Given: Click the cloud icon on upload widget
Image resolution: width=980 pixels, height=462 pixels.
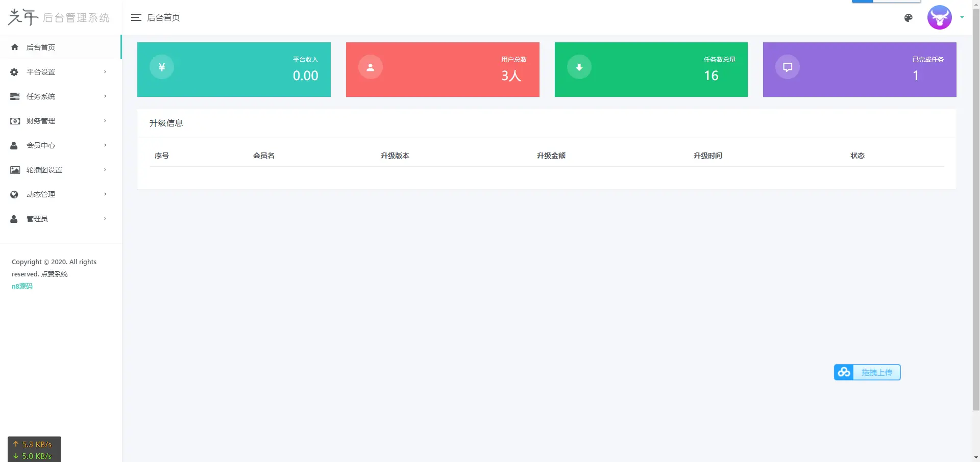Looking at the screenshot, I should (844, 372).
